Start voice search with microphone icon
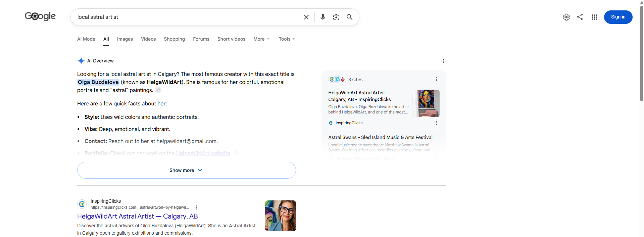 (323, 17)
